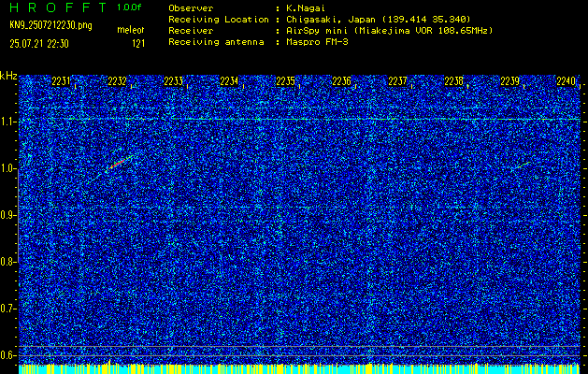Click the receiving location Chigasaki, Japan
The height and width of the screenshot is (374, 588).
point(379,20)
